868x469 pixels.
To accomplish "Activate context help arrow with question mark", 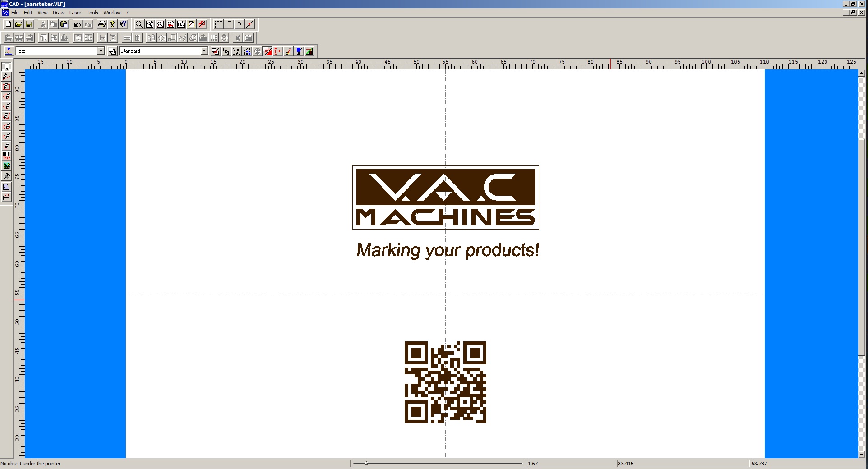I will 123,24.
